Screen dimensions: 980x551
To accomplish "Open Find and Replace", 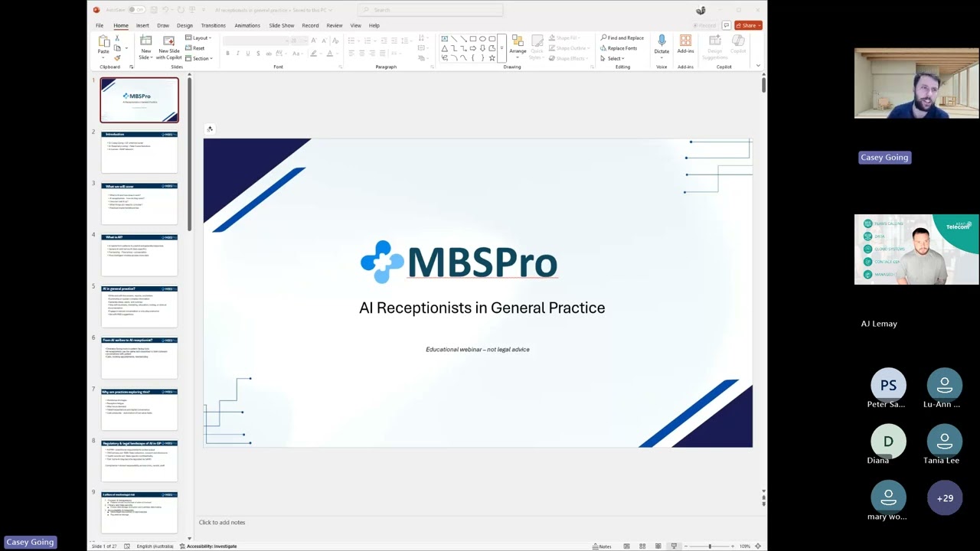I will (622, 38).
